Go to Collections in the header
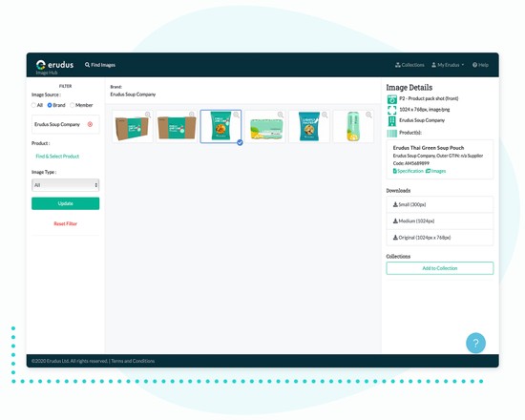 tap(409, 65)
